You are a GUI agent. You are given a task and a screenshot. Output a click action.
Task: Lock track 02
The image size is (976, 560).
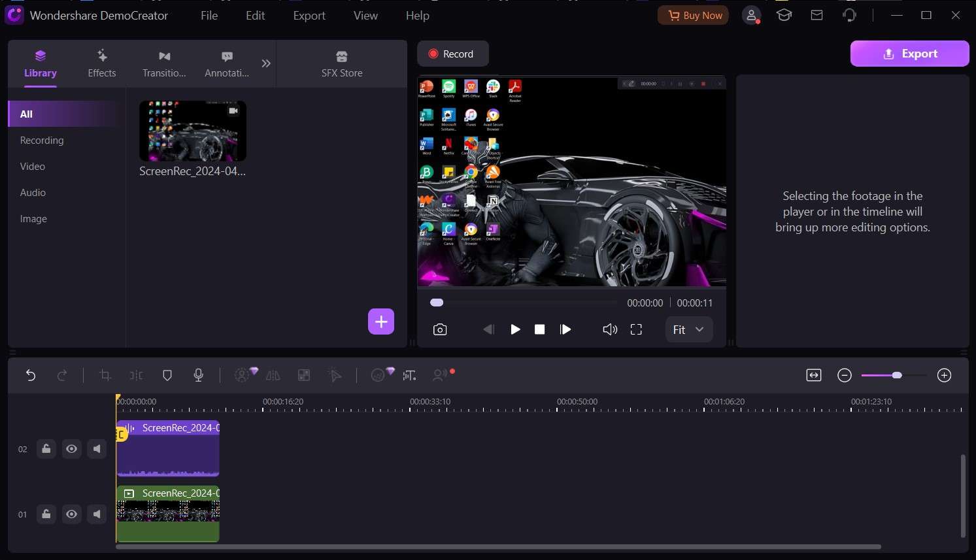coord(46,449)
